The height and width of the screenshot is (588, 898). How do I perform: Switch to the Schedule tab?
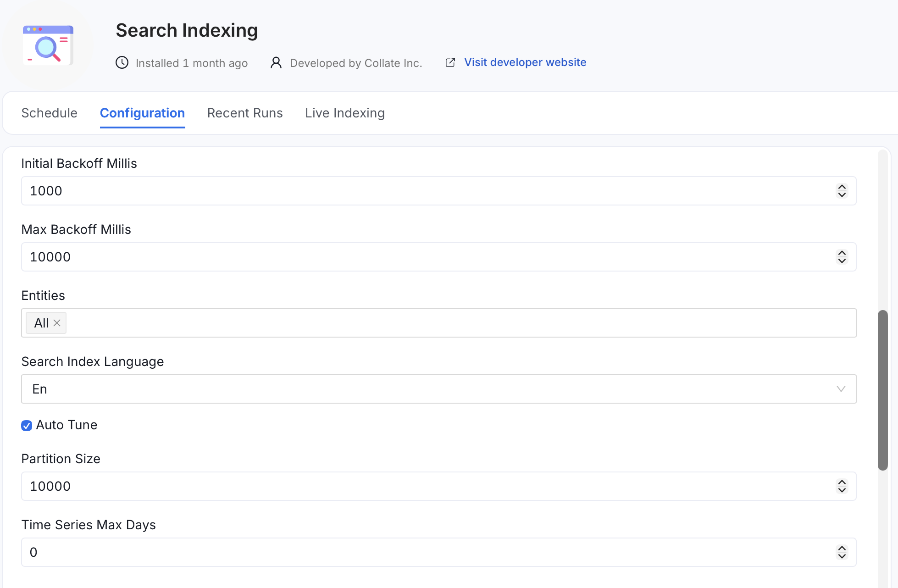tap(50, 113)
